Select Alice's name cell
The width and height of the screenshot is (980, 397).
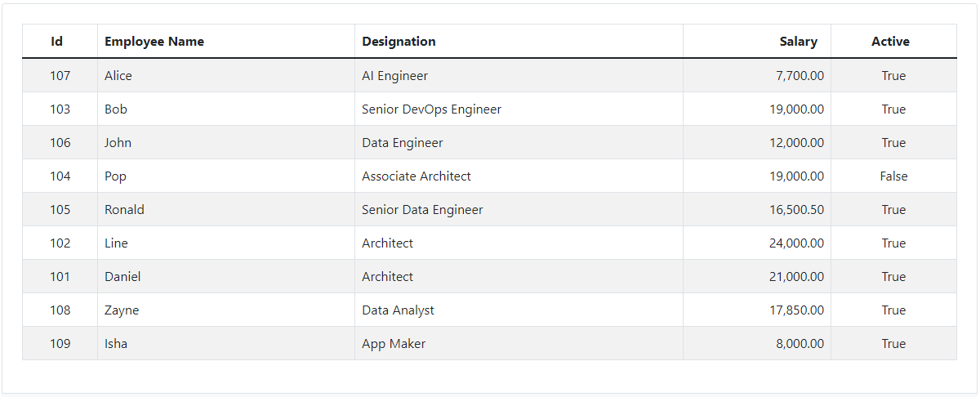[x=118, y=76]
